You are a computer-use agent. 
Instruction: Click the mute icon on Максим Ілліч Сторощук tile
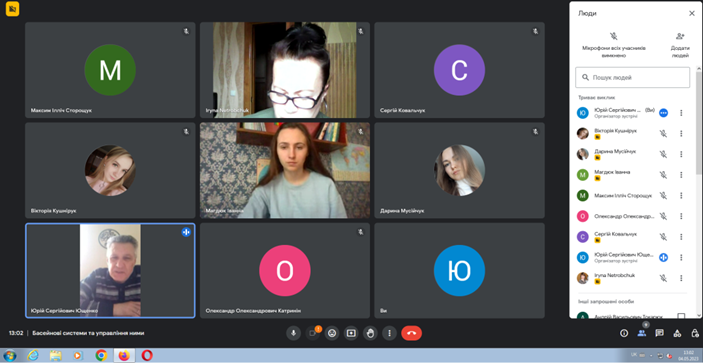point(186,31)
